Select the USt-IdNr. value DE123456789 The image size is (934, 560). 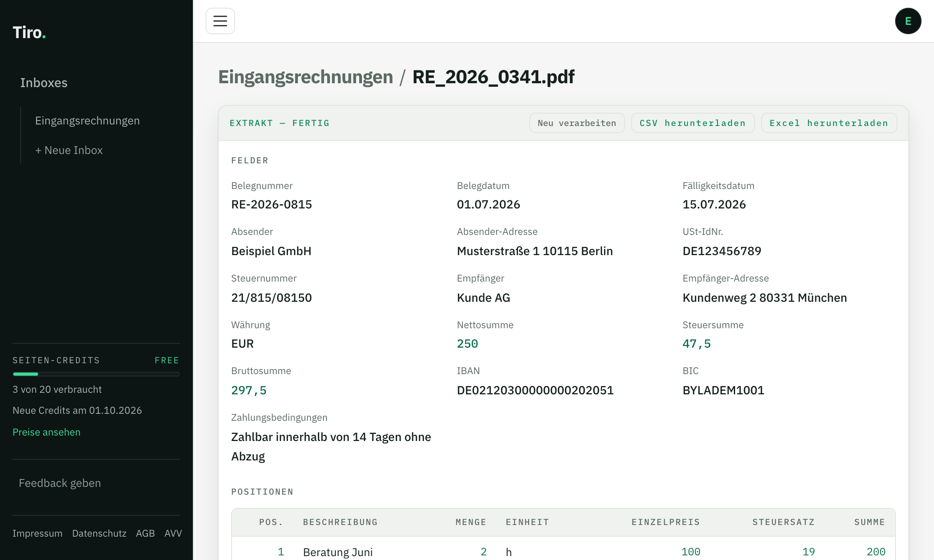click(x=722, y=251)
